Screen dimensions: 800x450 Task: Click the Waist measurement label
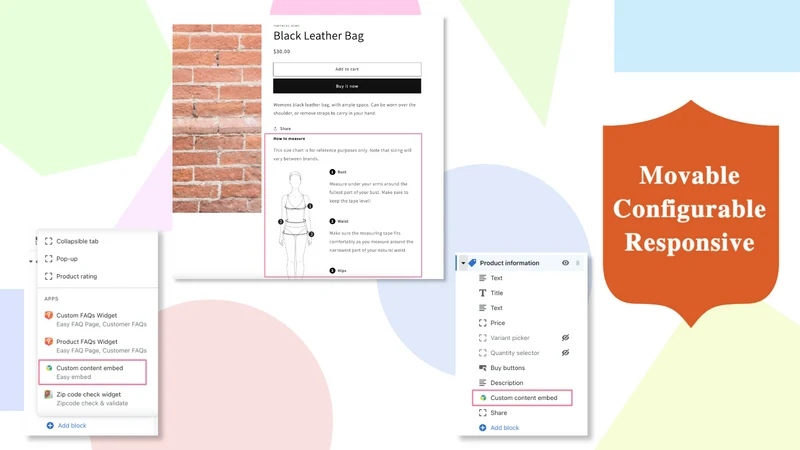(x=343, y=221)
